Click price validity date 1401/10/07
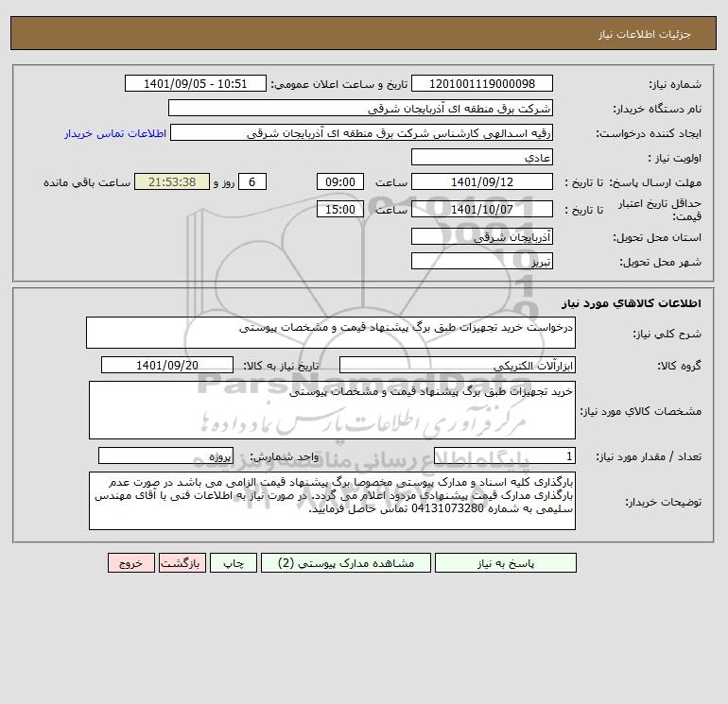Image resolution: width=728 pixels, height=704 pixels. click(x=482, y=209)
